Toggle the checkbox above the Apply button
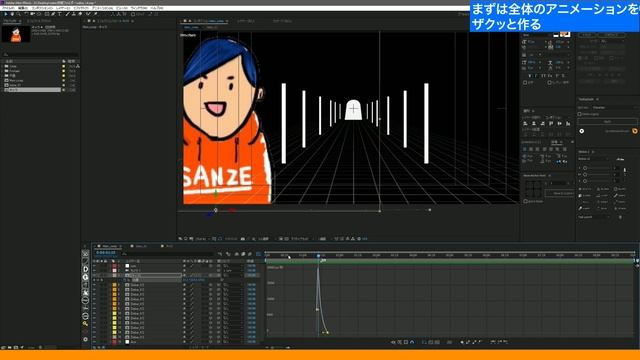The image size is (640, 360). pos(580,114)
